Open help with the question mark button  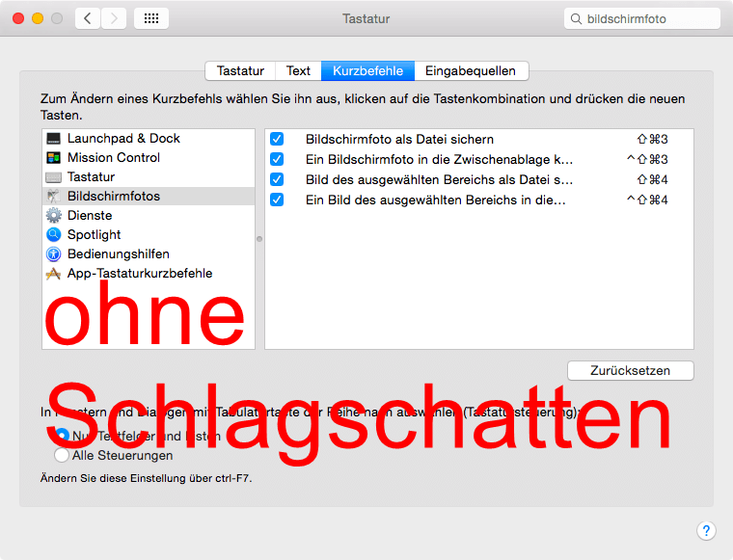(x=706, y=531)
